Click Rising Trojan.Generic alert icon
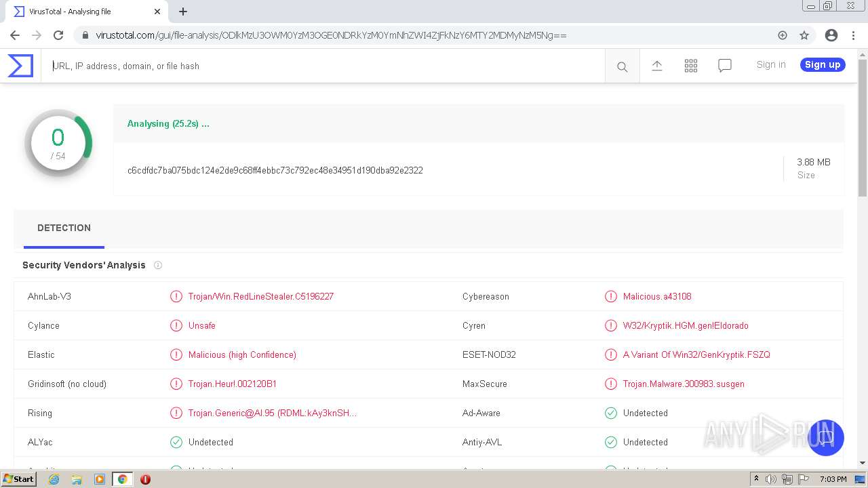 (x=176, y=413)
